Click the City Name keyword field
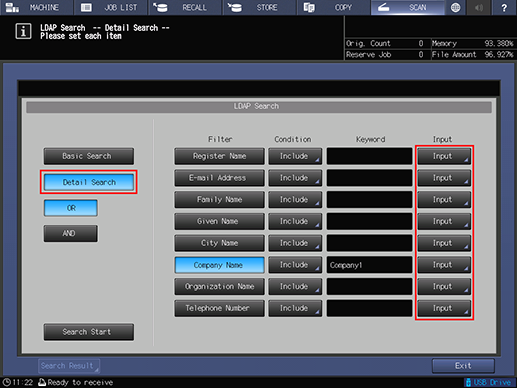This screenshot has height=388, width=517. [370, 243]
